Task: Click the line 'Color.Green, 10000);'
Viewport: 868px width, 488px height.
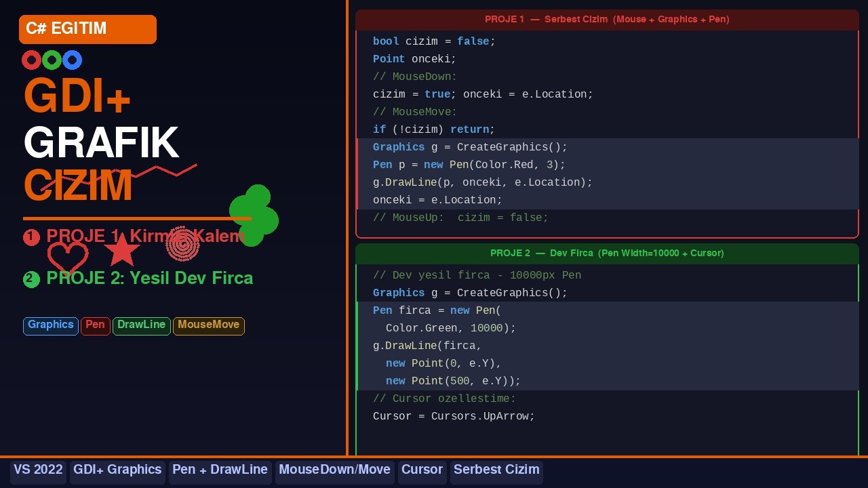Action: coord(451,328)
